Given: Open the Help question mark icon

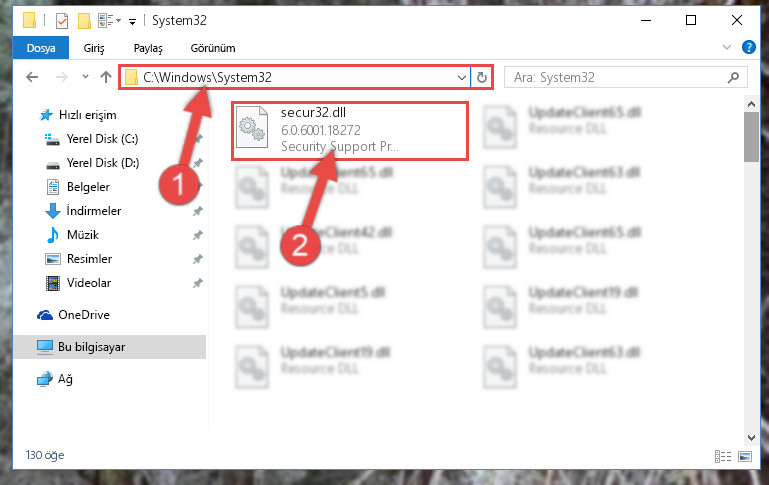Looking at the screenshot, I should point(748,48).
